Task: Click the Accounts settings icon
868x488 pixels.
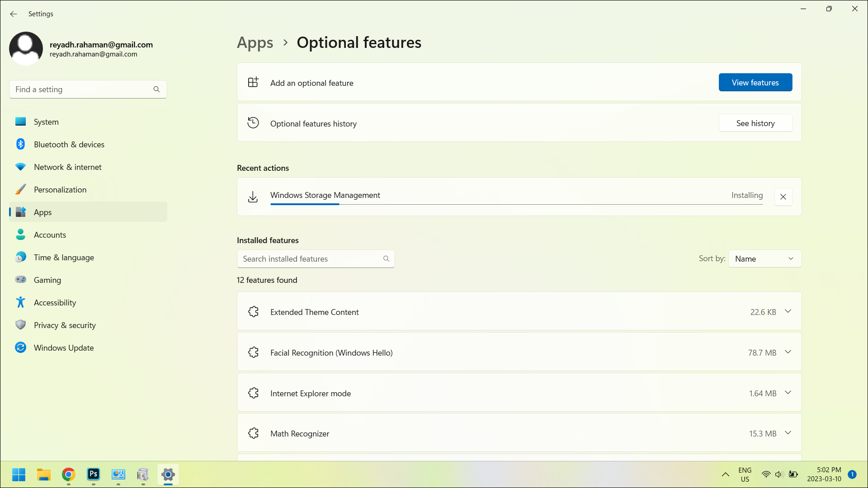Action: click(20, 235)
